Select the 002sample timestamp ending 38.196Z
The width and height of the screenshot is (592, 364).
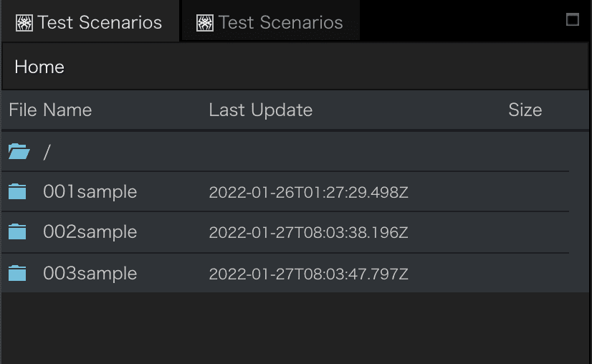pos(308,232)
